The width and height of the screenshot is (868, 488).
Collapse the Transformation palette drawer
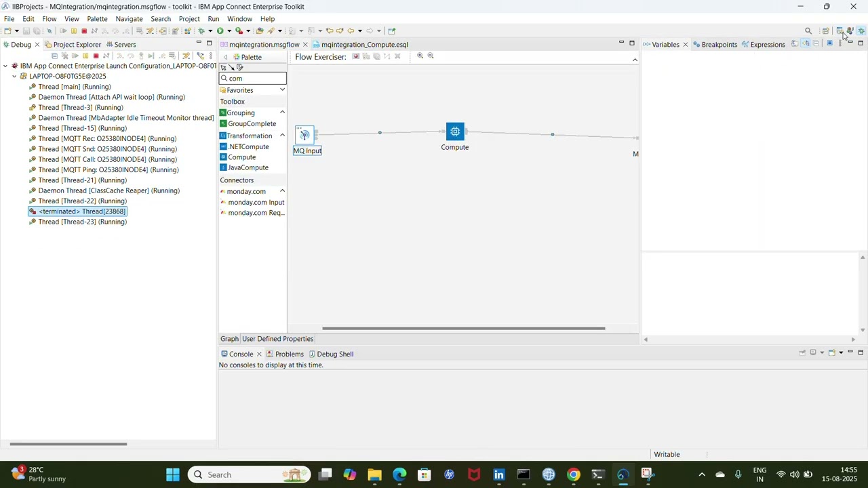tap(282, 136)
